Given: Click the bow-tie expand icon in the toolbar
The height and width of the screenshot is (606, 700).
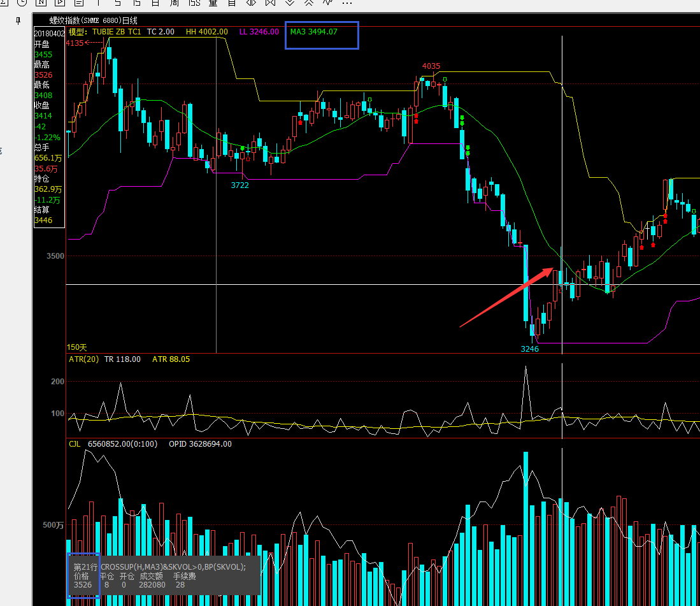Looking at the screenshot, I should [271, 3].
